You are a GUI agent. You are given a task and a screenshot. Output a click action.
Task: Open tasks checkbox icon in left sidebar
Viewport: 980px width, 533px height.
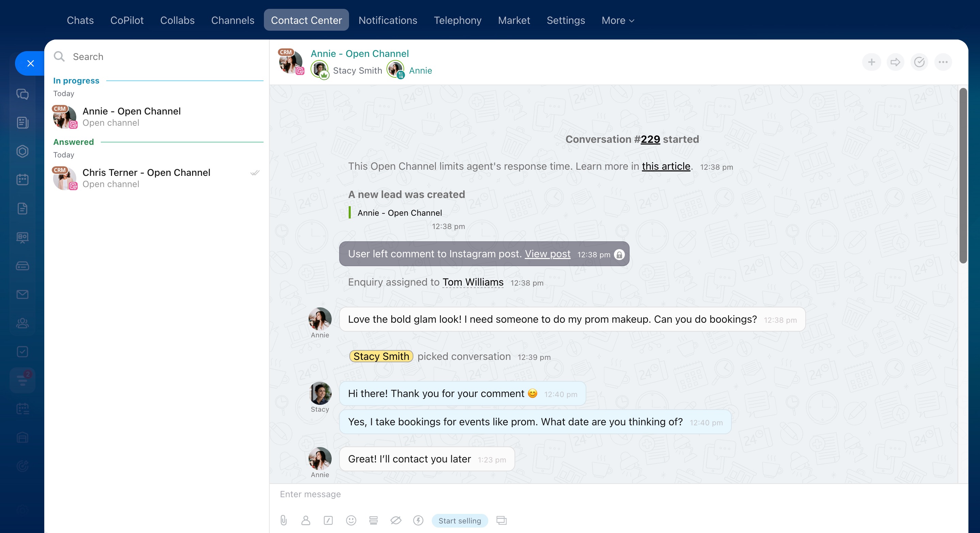click(x=22, y=351)
